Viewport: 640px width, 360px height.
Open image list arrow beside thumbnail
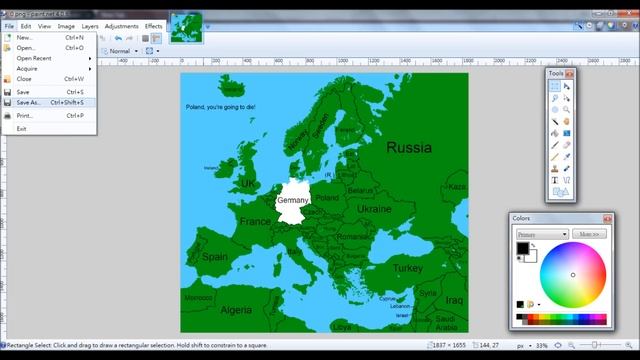pyautogui.click(x=207, y=27)
